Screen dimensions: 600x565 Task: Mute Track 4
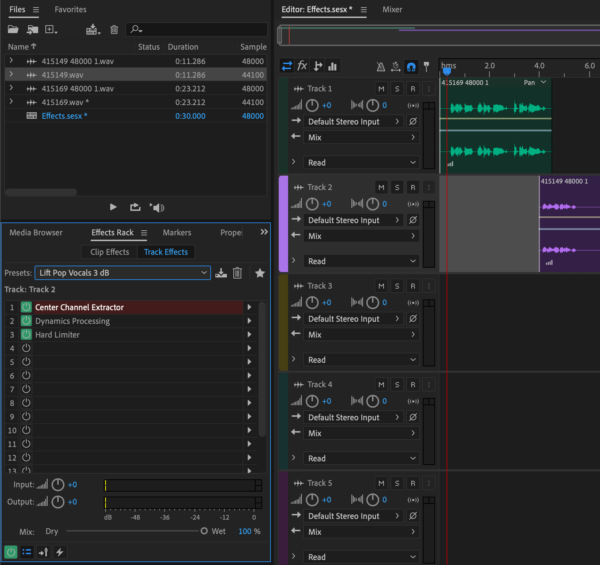coord(381,385)
